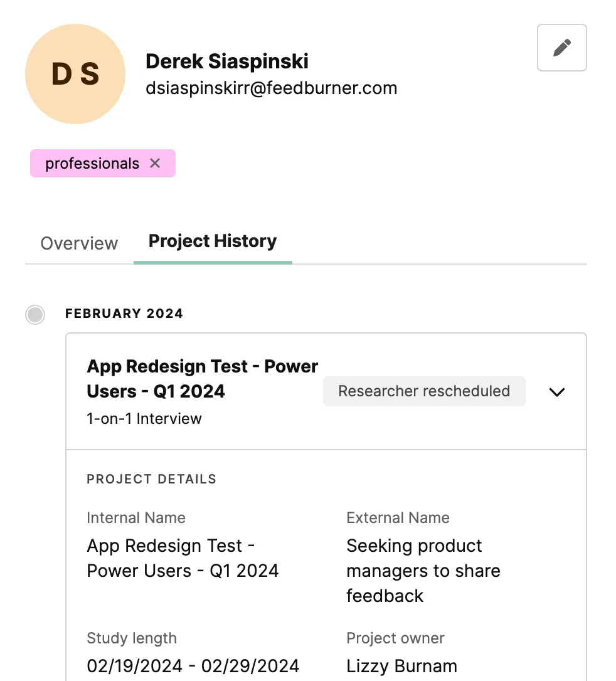
Task: Click the pencil edit profile icon
Action: click(x=561, y=48)
